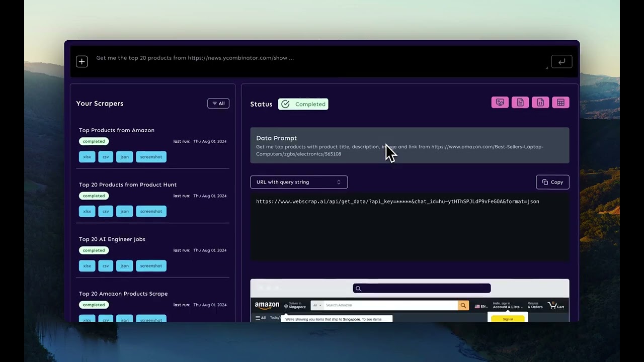Open screenshot for Top 20 AI Engineer Jobs
This screenshot has height=362, width=644.
[x=151, y=265]
